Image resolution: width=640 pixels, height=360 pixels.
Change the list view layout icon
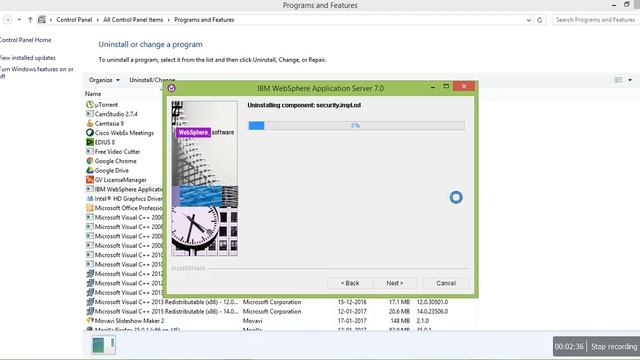tap(618, 80)
